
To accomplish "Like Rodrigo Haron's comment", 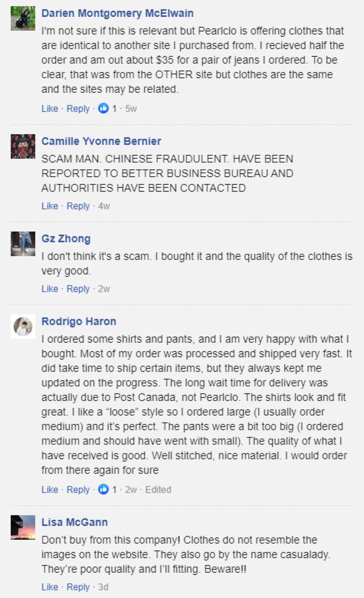I will (x=50, y=489).
